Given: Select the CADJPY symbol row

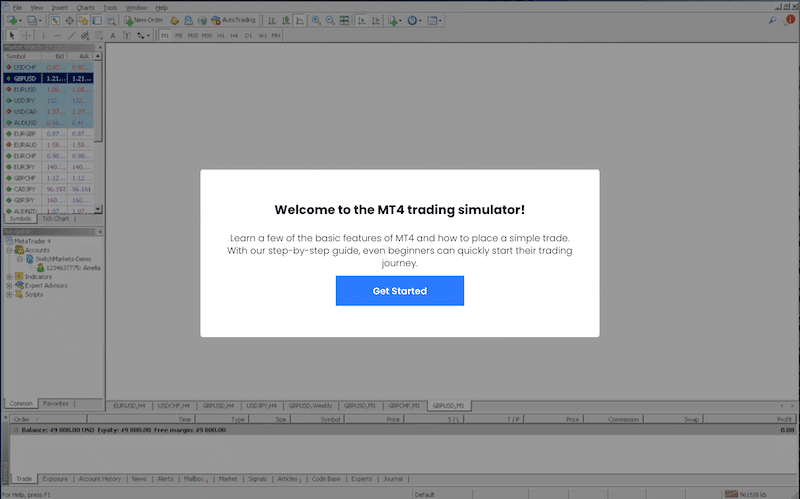Looking at the screenshot, I should [x=48, y=189].
